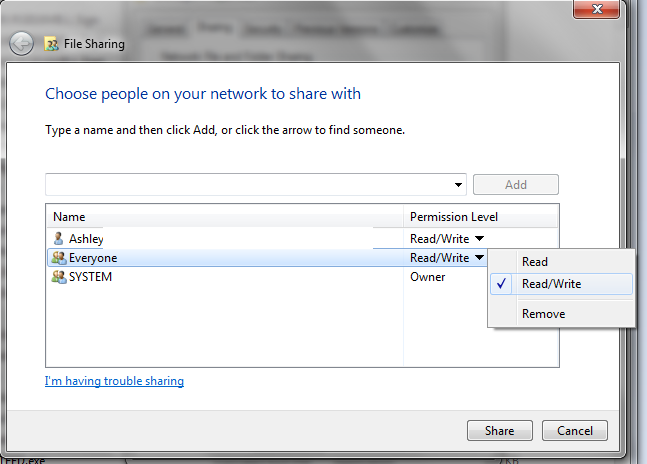Cancel the file sharing dialog

pos(575,431)
